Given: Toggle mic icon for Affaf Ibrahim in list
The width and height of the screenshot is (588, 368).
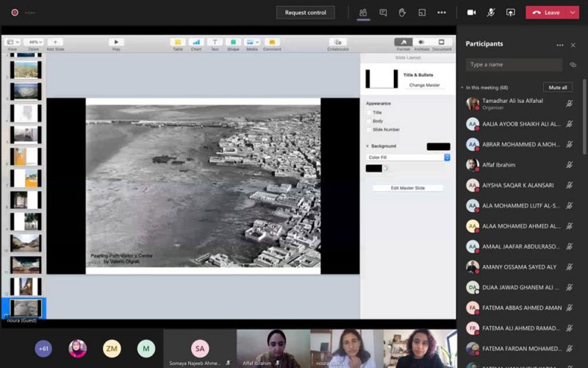Looking at the screenshot, I should coord(569,165).
